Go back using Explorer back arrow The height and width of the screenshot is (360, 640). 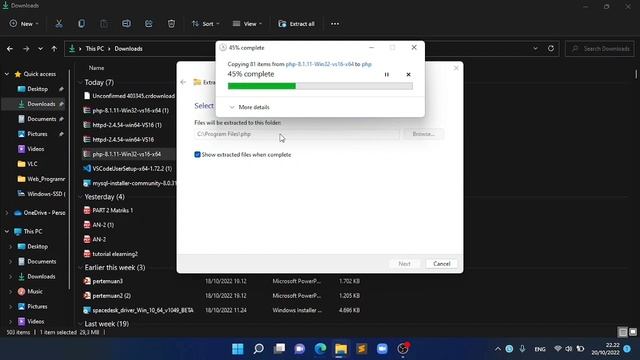click(10, 49)
